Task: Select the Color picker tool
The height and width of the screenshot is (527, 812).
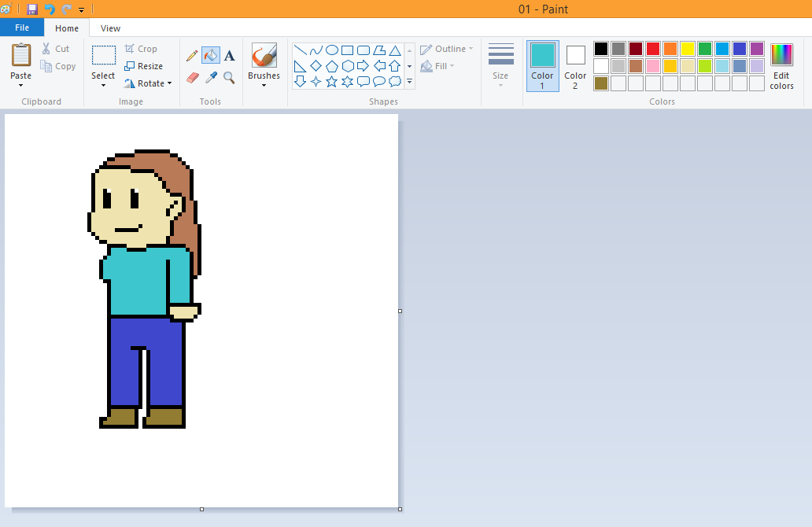Action: click(210, 78)
